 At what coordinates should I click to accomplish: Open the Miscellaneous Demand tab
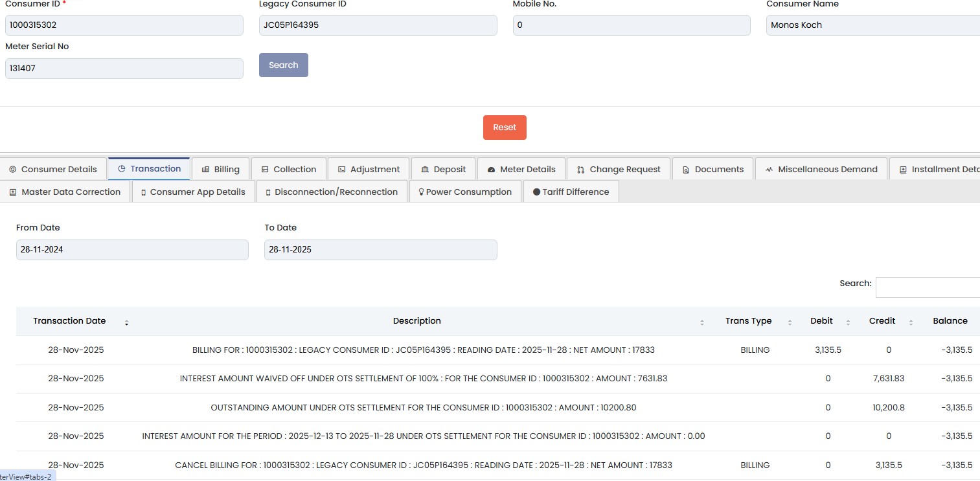point(821,169)
